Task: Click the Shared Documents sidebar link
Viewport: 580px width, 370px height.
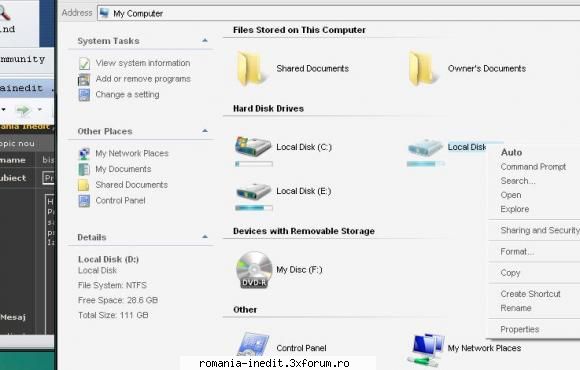Action: 131,185
